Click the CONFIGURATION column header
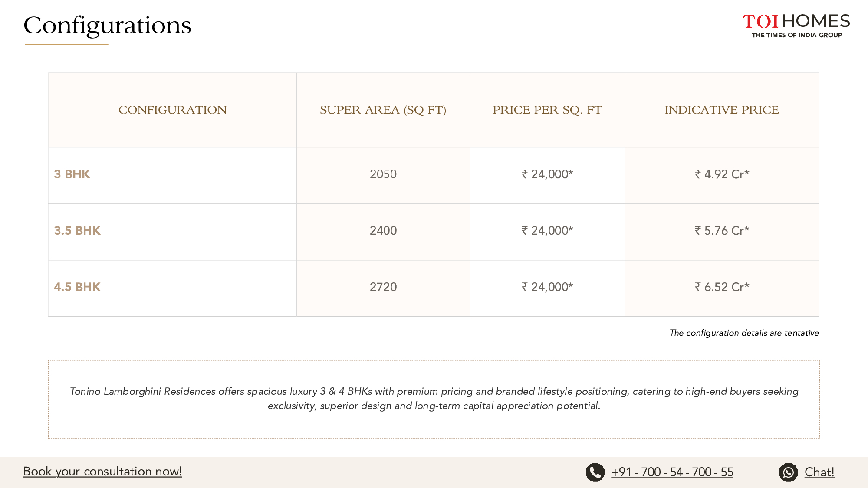Screen dimensions: 868x488 (173, 110)
